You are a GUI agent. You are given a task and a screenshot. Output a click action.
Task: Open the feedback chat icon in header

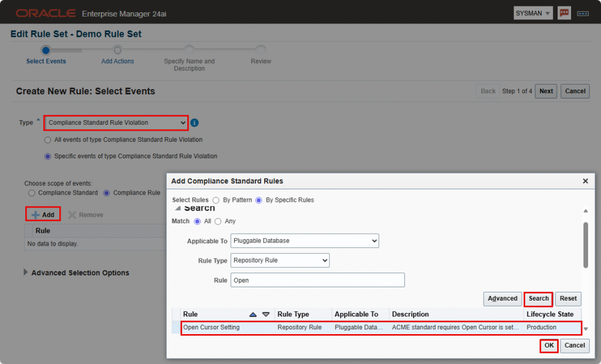564,13
